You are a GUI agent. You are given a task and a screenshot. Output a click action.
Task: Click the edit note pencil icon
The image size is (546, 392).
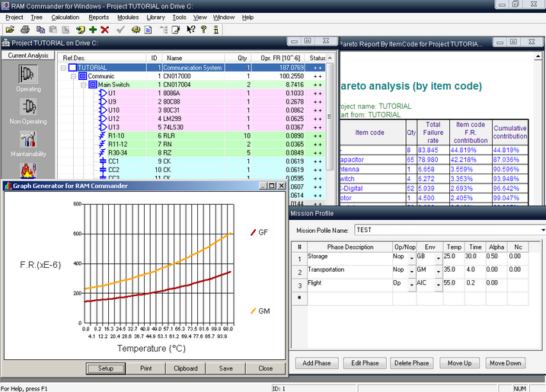(x=176, y=30)
